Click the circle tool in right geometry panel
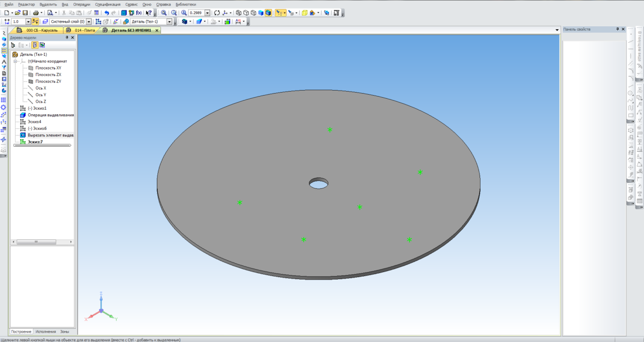The width and height of the screenshot is (644, 342). pos(630,93)
